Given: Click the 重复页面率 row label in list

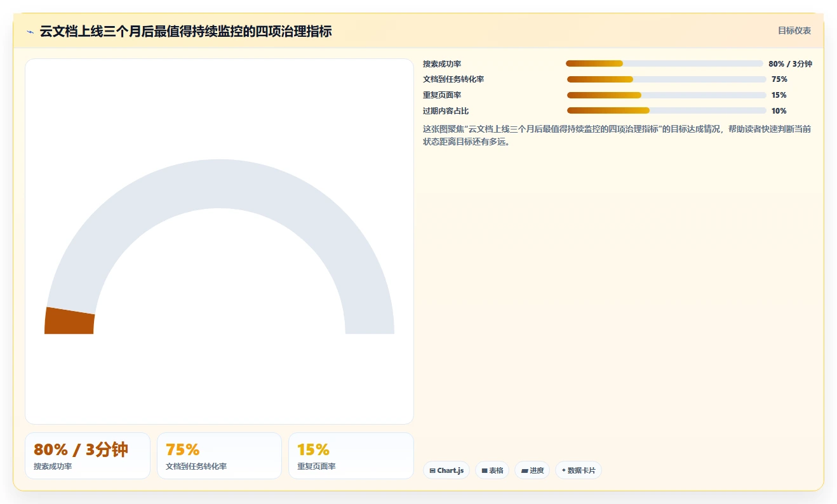Looking at the screenshot, I should (442, 95).
